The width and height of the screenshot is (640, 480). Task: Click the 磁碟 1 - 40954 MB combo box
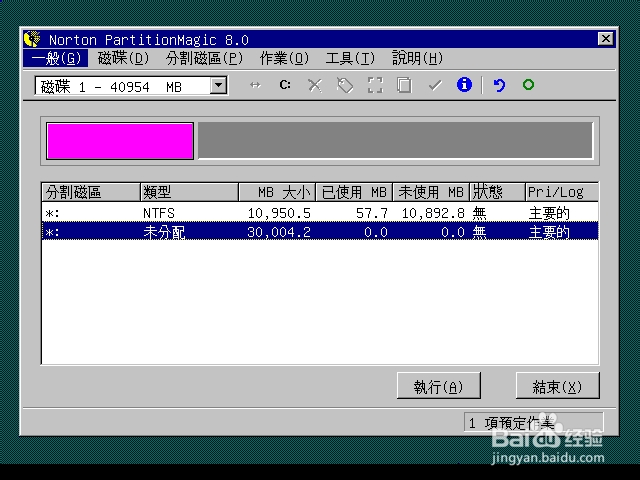coord(131,86)
